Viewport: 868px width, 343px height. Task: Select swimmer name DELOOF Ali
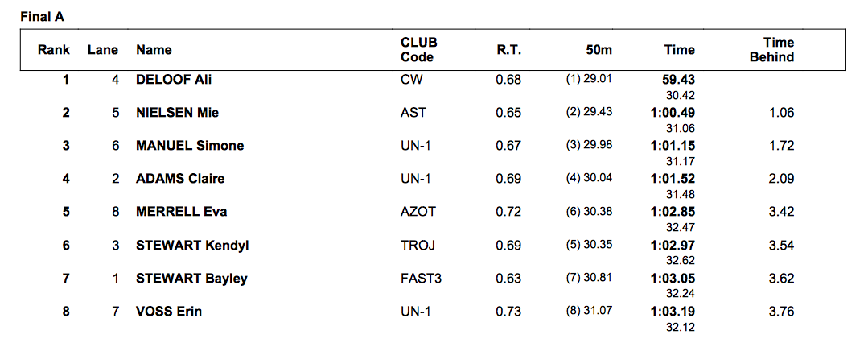pos(174,80)
